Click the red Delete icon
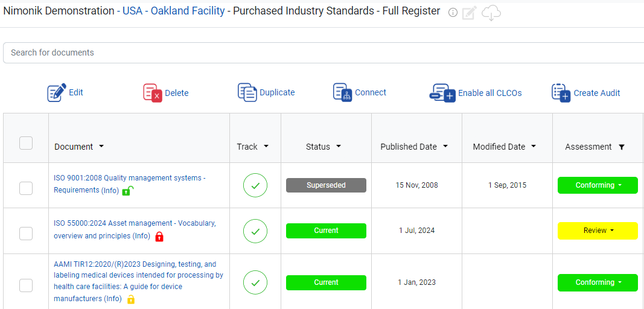The image size is (644, 309). (153, 92)
